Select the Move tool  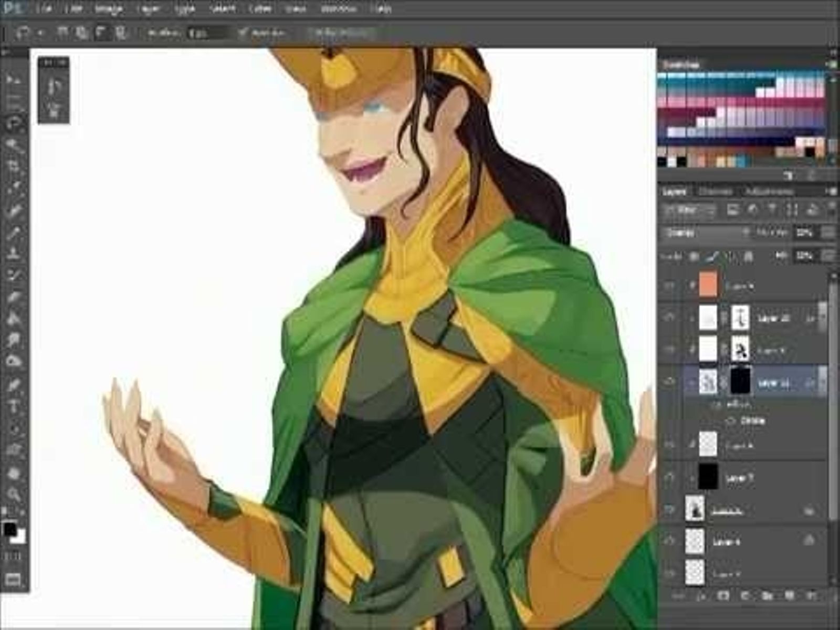tap(13, 79)
